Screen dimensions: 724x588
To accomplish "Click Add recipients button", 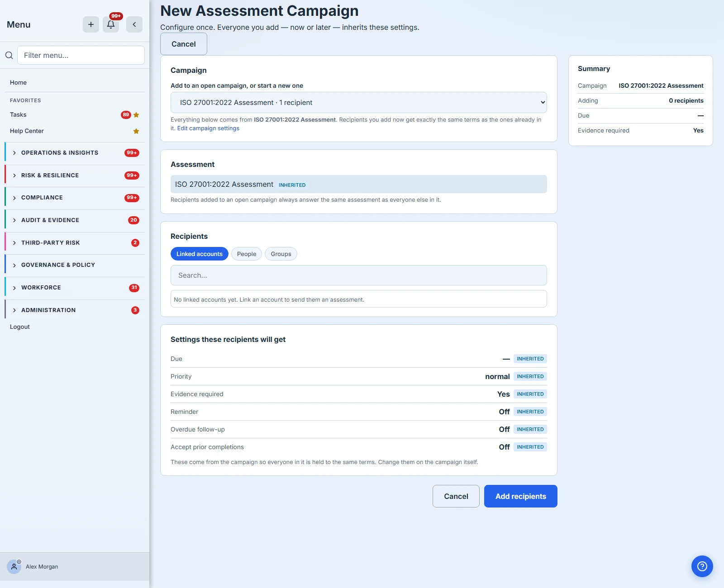I will click(521, 496).
